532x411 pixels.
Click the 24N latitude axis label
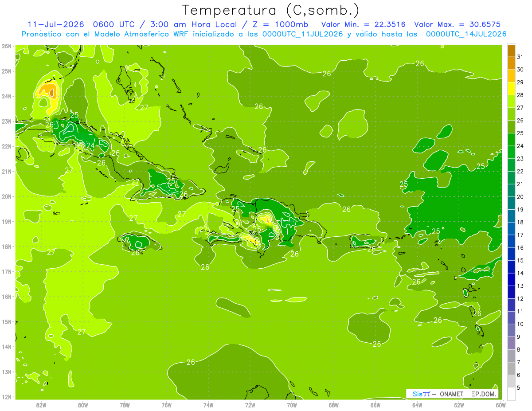7,96
